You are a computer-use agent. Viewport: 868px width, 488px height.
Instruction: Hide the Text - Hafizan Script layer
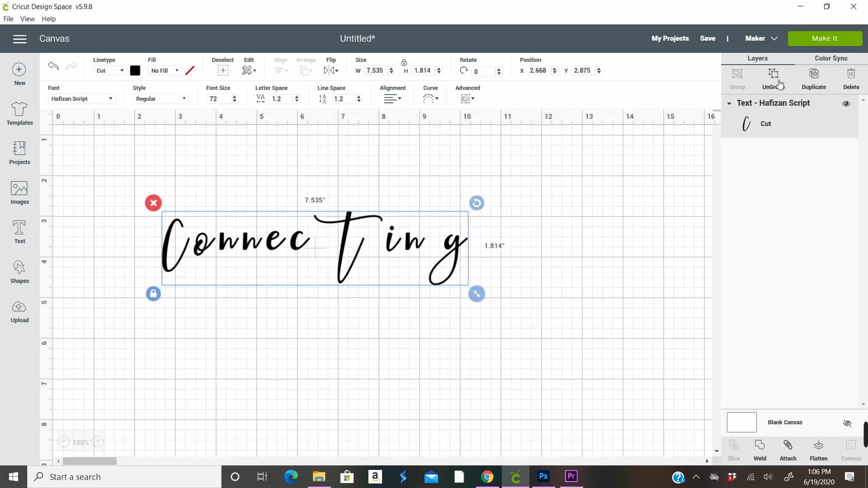click(846, 103)
